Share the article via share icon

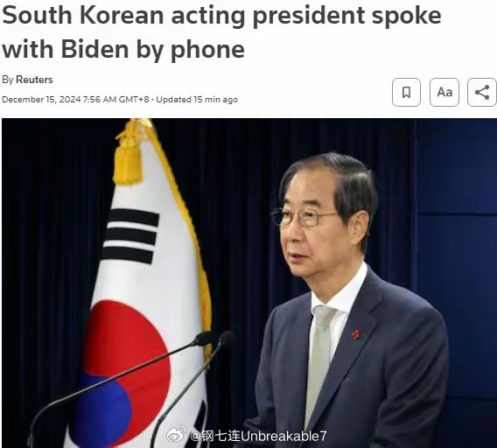(482, 92)
